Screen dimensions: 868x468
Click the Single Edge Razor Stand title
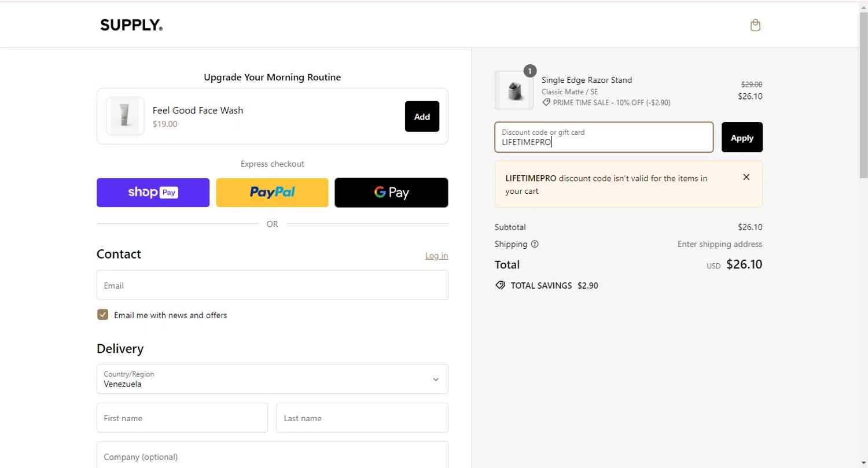pyautogui.click(x=587, y=80)
